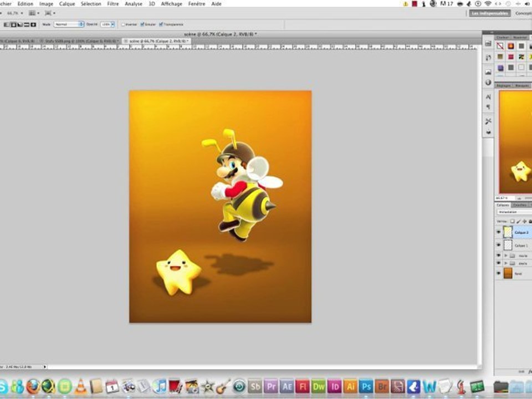Hide the Calque 1 layer
The width and height of the screenshot is (532, 399).
(498, 245)
